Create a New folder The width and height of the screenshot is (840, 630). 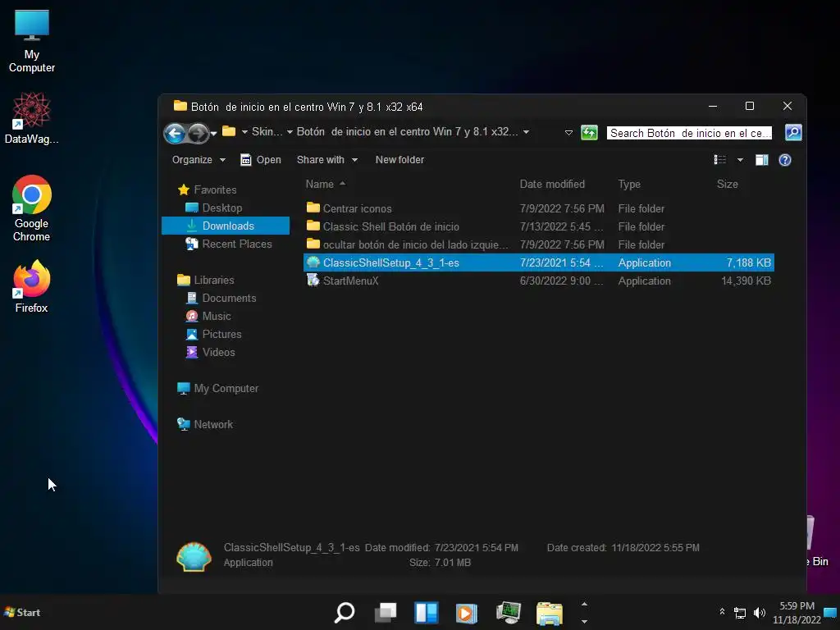(399, 160)
